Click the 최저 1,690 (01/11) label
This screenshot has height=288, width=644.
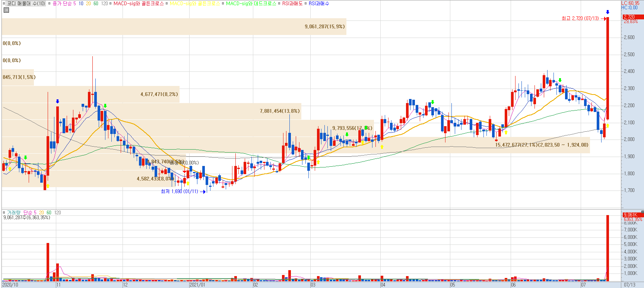[180, 192]
